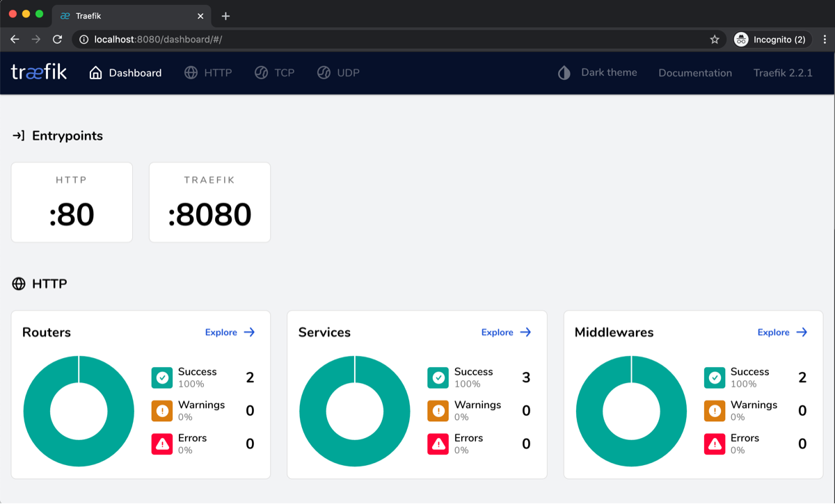835x504 pixels.
Task: Click the arrow next to Routers Explore
Action: click(250, 332)
